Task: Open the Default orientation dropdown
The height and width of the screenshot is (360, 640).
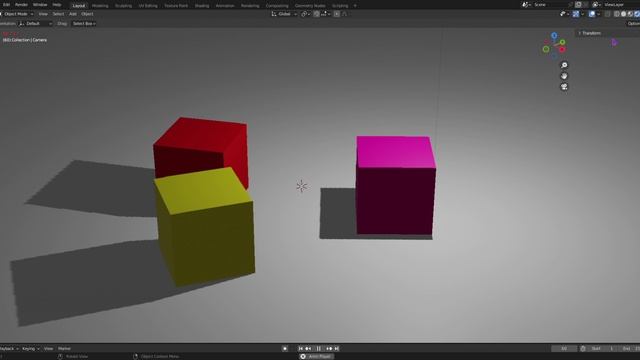Action: 35,24
